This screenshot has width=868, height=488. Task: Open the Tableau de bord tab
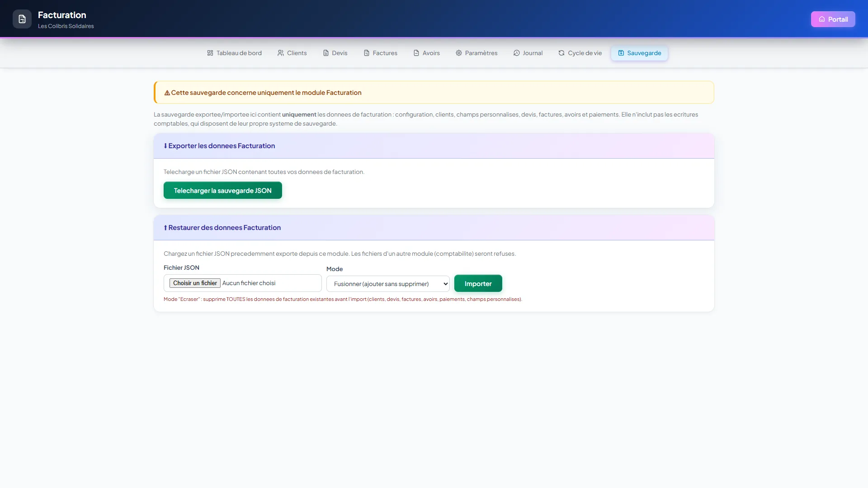point(234,53)
